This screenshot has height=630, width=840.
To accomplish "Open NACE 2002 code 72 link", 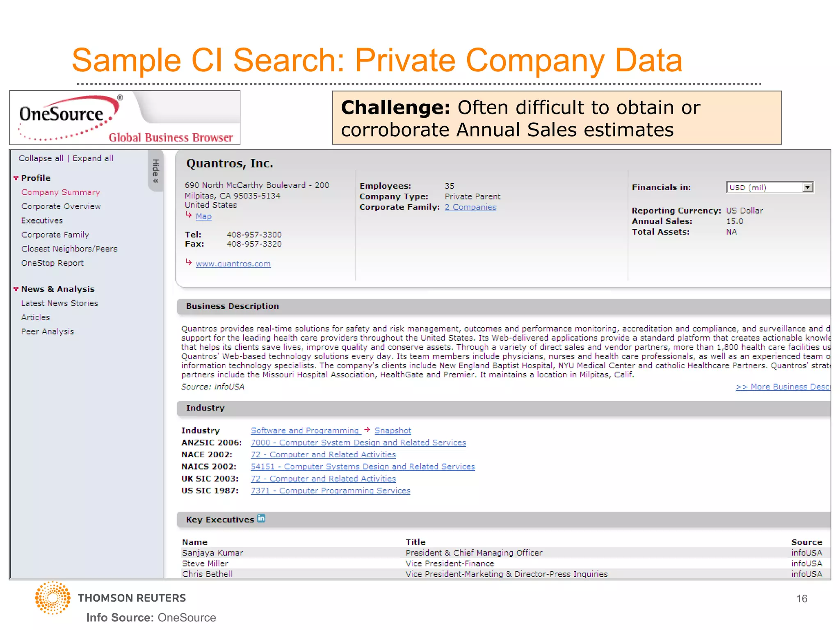I will tap(324, 454).
